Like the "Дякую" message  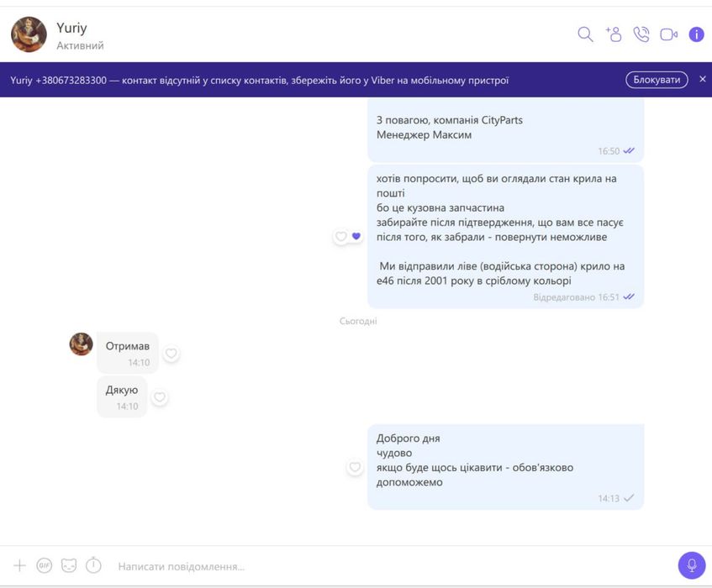pos(160,397)
